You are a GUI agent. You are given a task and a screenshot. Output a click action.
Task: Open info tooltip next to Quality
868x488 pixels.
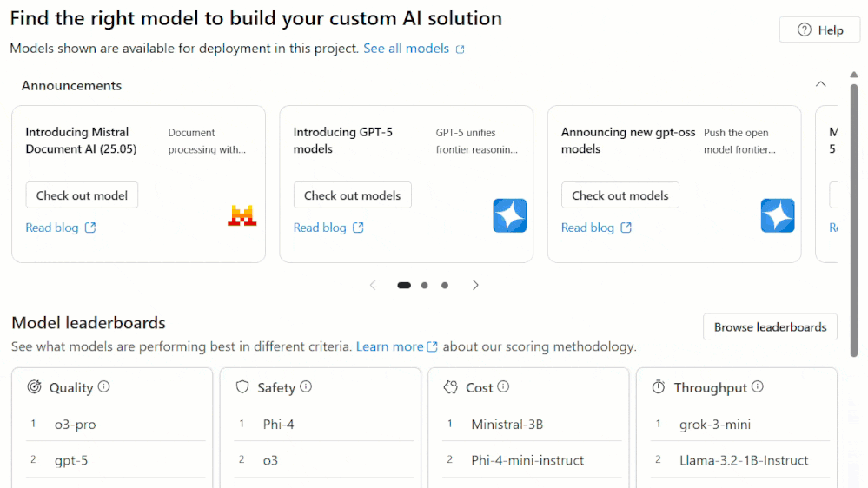point(103,386)
